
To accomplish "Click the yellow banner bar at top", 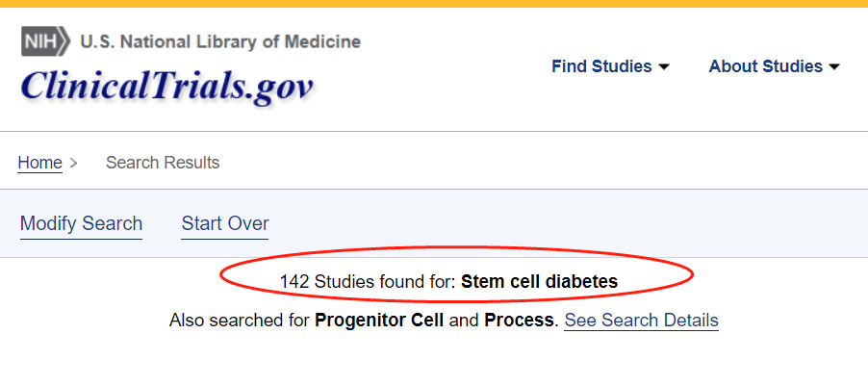I will pyautogui.click(x=433, y=4).
